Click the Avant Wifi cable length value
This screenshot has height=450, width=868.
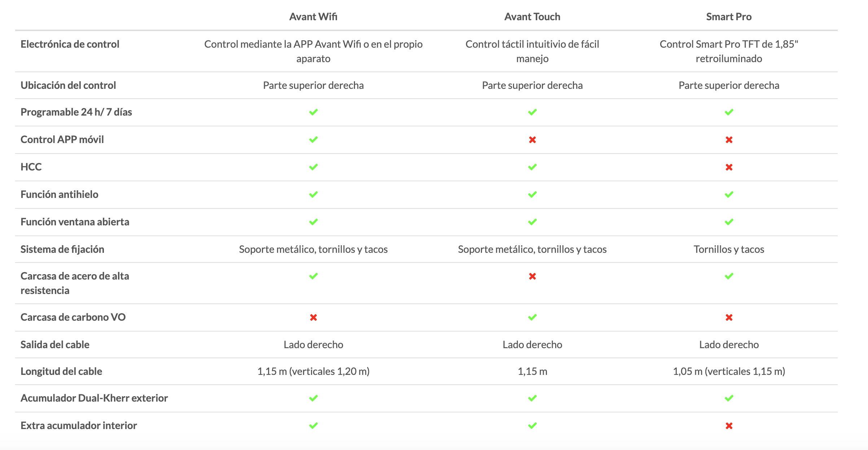(x=314, y=371)
